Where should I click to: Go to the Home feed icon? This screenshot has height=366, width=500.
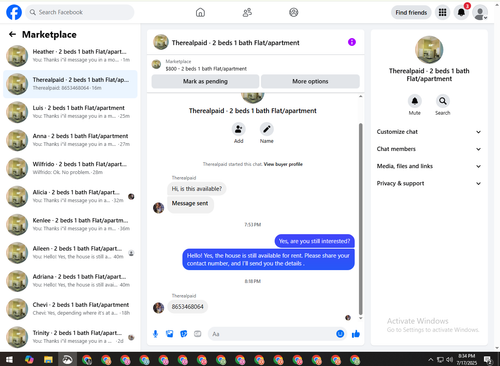tap(200, 13)
